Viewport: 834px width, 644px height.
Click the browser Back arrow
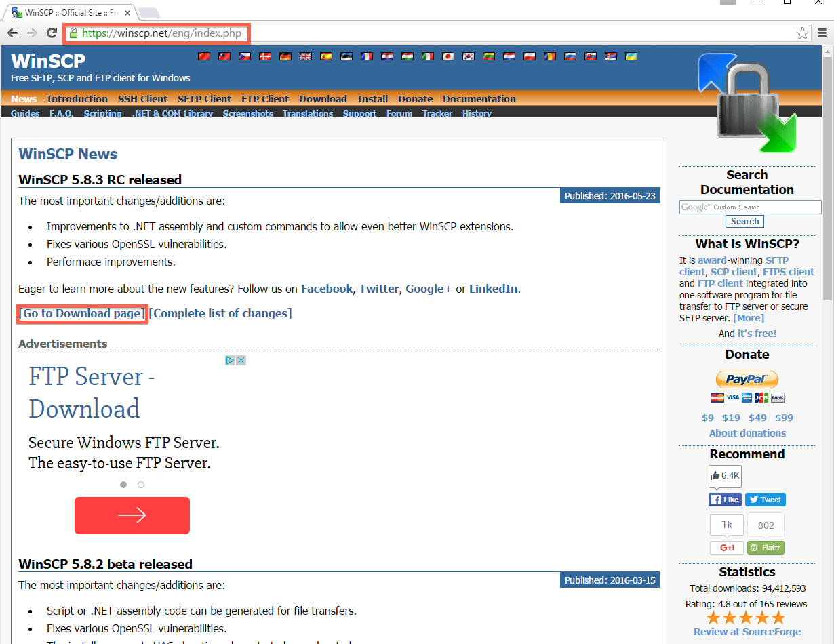(12, 33)
